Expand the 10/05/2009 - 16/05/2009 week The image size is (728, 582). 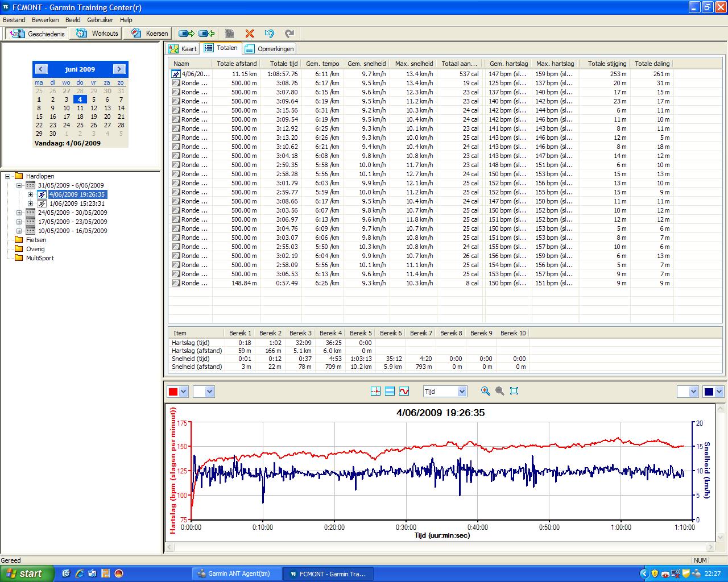pos(19,231)
